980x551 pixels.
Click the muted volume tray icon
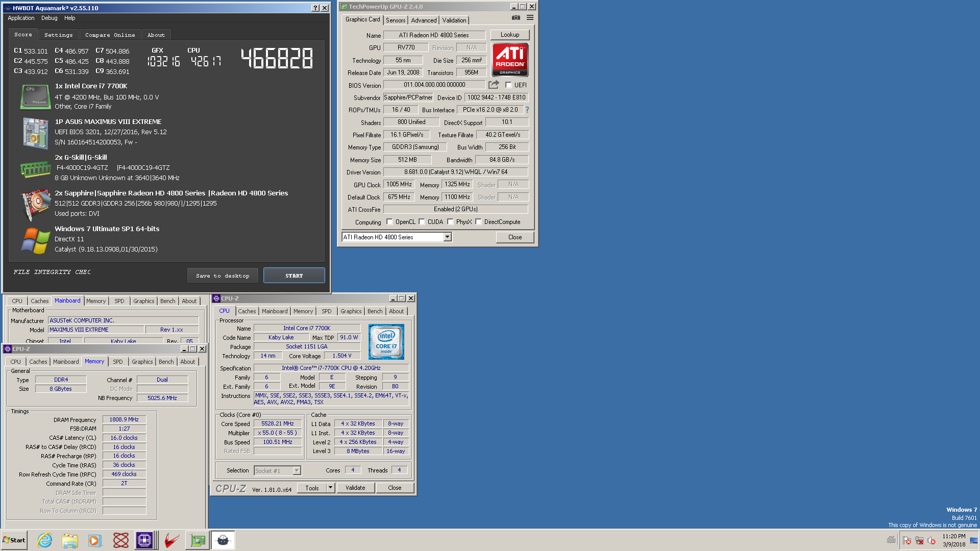pyautogui.click(x=932, y=540)
